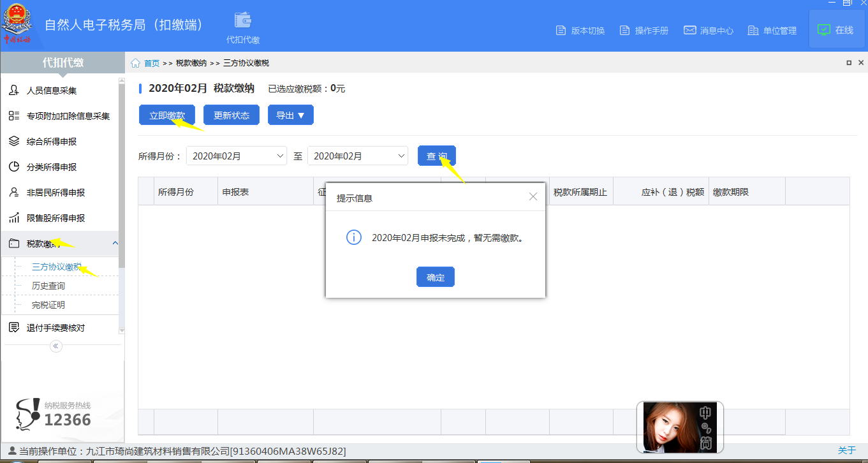868x463 pixels.
Task: Click the 确定 button in the dialog
Action: [435, 276]
